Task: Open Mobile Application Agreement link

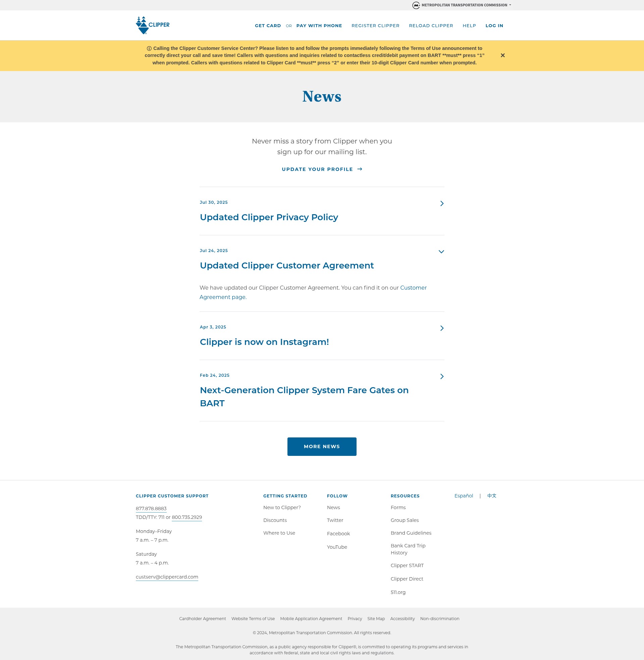Action: click(x=311, y=619)
